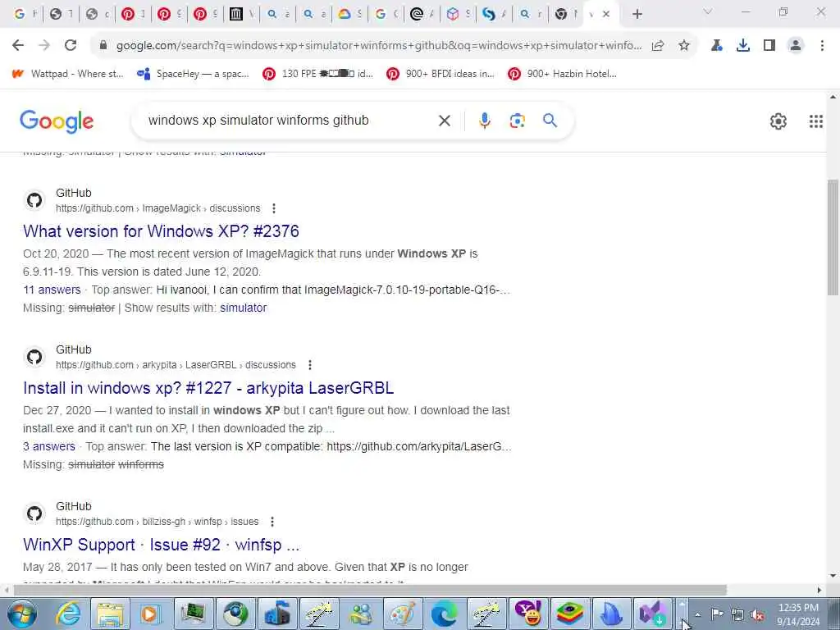Screen dimensions: 840x630
Task: Click the "11 answers" link
Action: pos(52,290)
